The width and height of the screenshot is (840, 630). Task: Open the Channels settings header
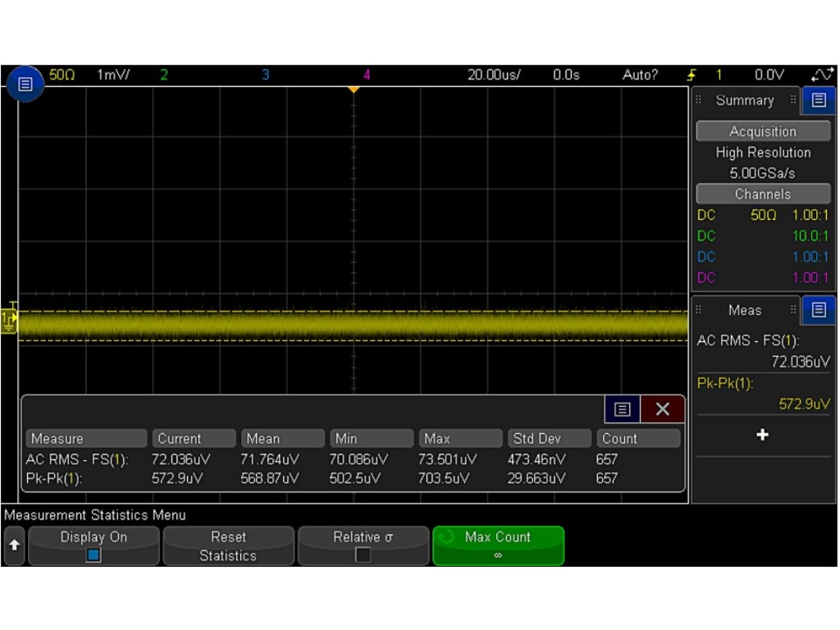click(763, 194)
